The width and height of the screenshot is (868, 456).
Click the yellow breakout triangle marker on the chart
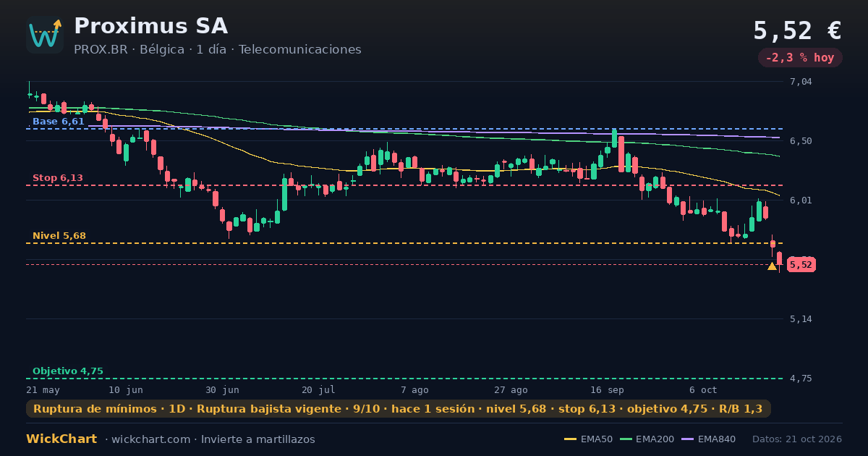(x=772, y=266)
